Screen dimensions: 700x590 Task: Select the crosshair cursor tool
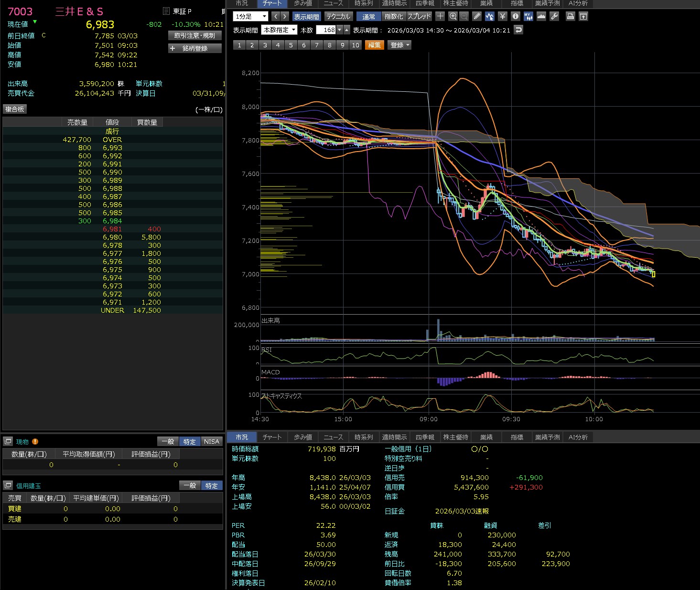(x=440, y=16)
